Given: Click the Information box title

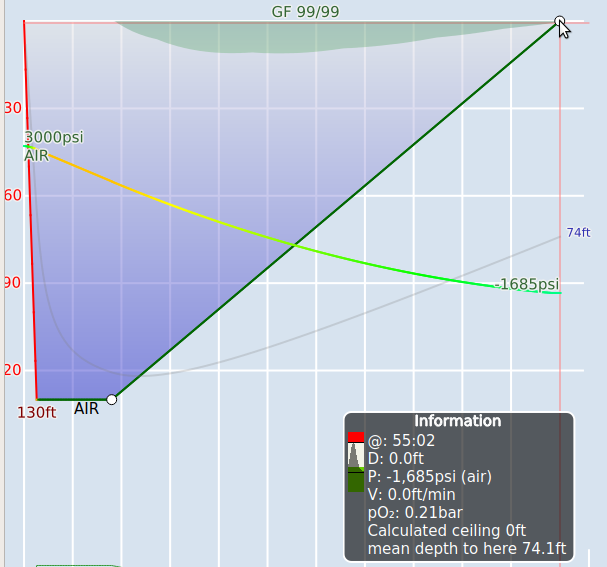Looking at the screenshot, I should 458,421.
